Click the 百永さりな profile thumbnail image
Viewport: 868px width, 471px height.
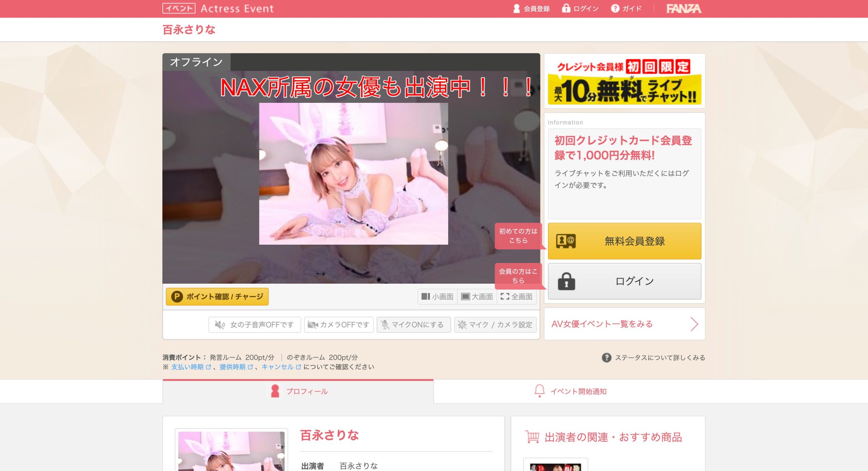click(x=232, y=451)
